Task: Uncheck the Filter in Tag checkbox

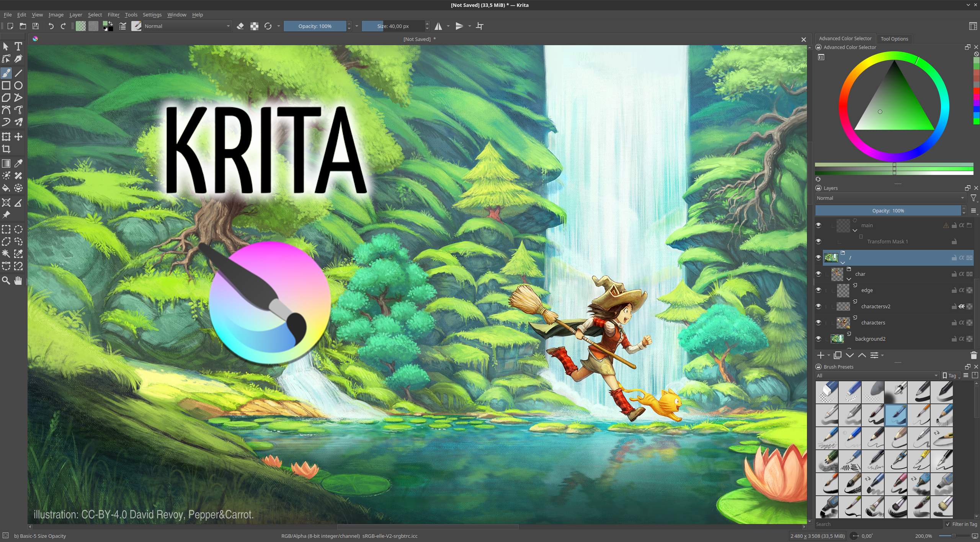Action: tap(947, 524)
